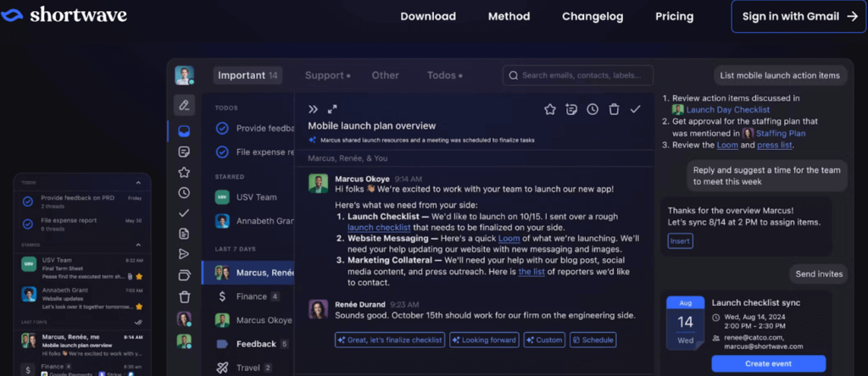The width and height of the screenshot is (868, 376).
Task: Click the fullscreen expand arrows icon
Action: click(x=332, y=109)
